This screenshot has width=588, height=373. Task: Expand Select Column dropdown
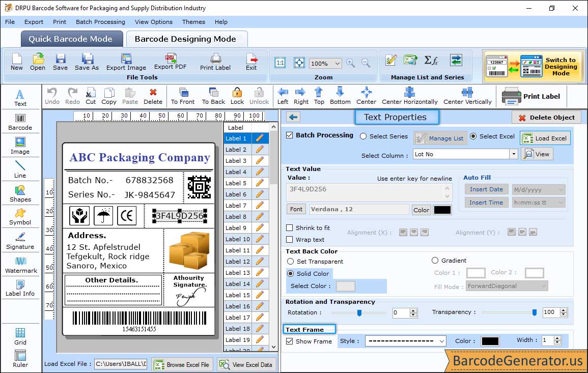(513, 154)
